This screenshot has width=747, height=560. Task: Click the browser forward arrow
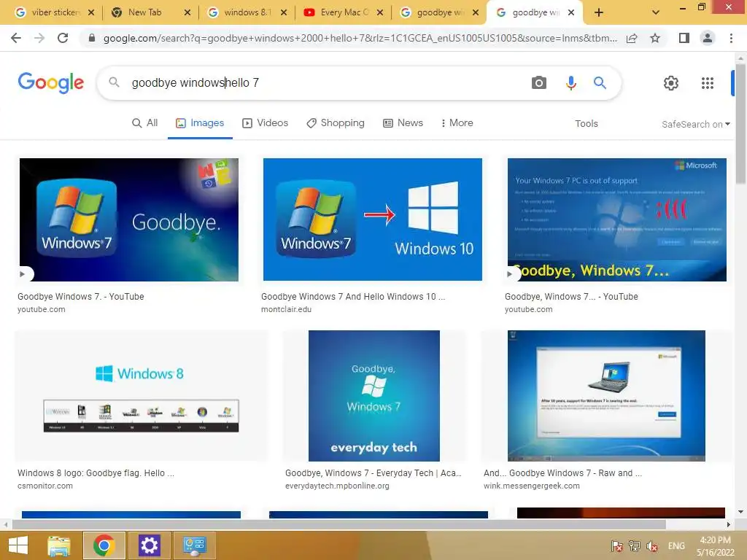pos(39,38)
